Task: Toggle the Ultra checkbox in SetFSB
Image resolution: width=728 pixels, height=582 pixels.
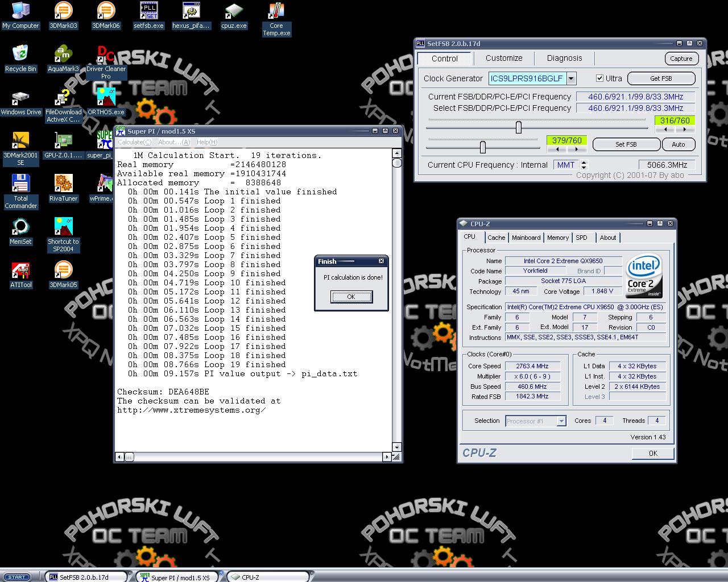Action: (599, 78)
